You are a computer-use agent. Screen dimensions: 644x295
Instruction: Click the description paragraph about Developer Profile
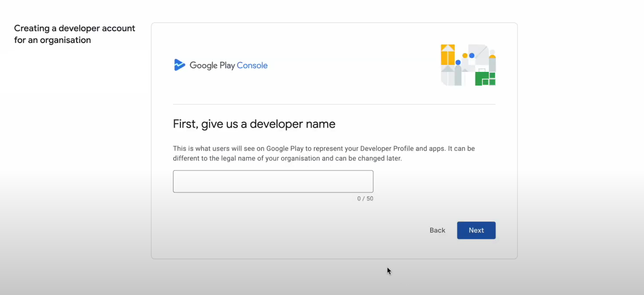tap(324, 153)
